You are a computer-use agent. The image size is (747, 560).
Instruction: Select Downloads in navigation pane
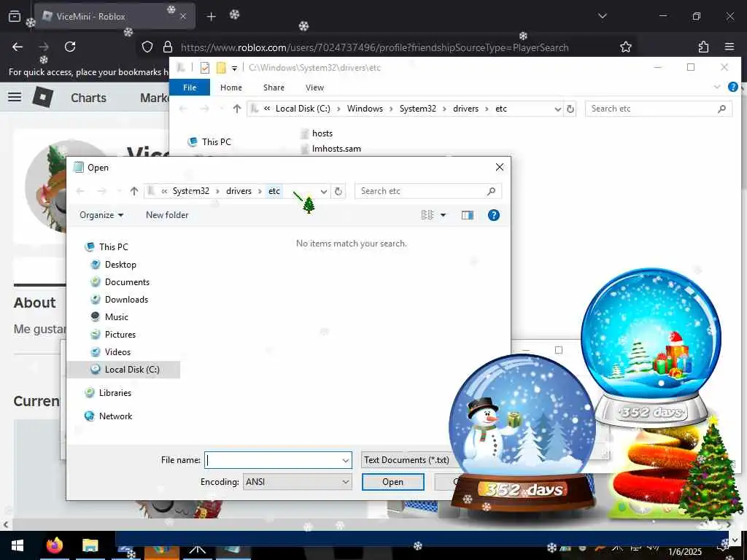click(x=120, y=300)
